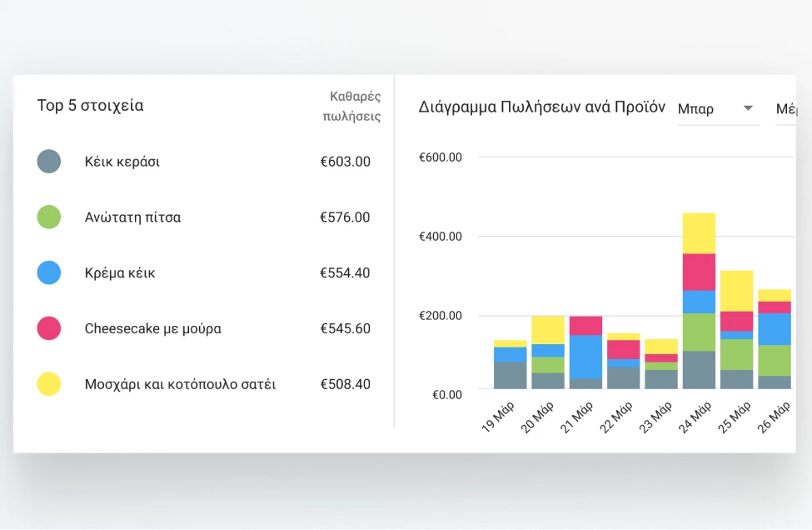Click the tallest bar on 24 Μάρ
The width and height of the screenshot is (812, 530).
698,300
